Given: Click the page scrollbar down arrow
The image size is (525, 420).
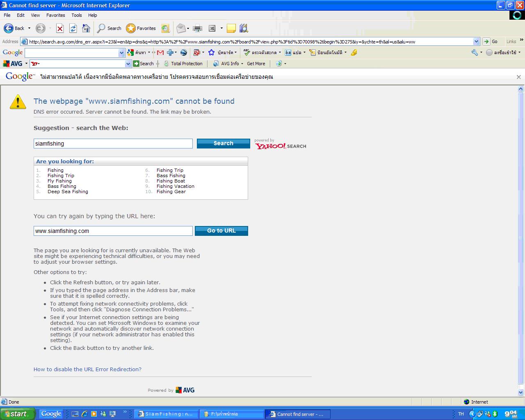Looking at the screenshot, I should (521, 393).
